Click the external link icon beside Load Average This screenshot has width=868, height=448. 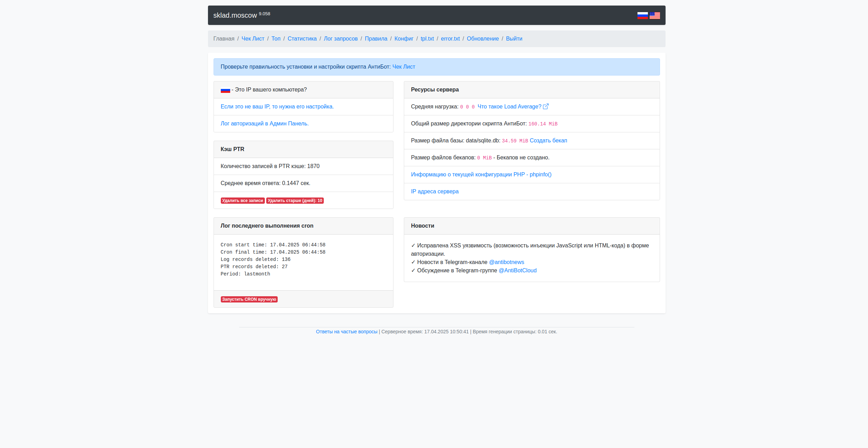point(546,107)
